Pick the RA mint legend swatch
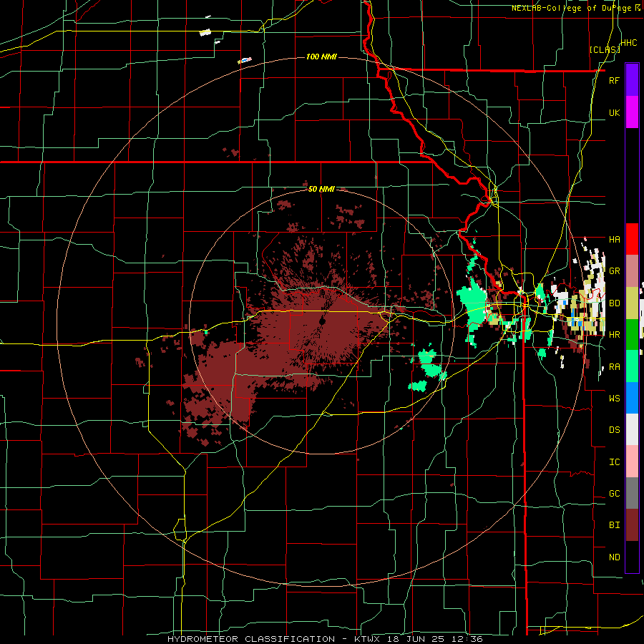Screen dimensions: 644x644 (632, 366)
